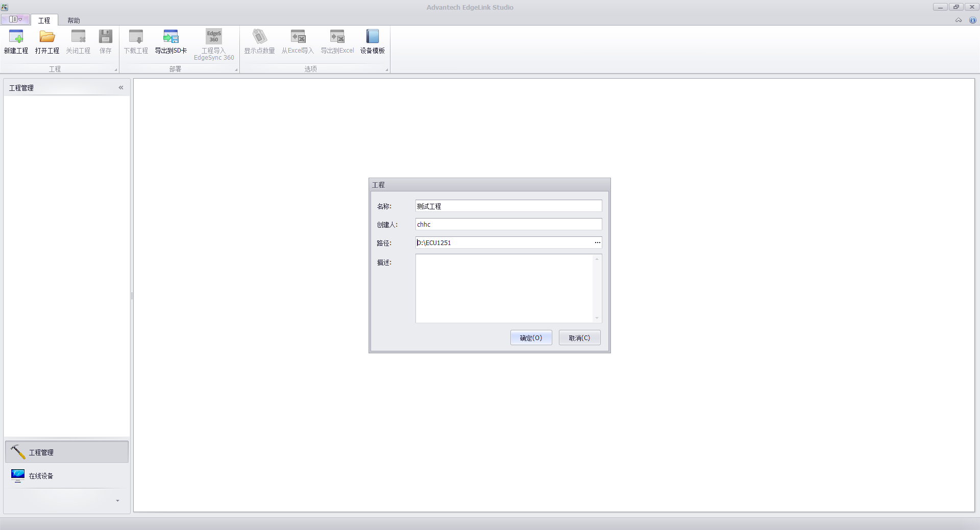
Task: Collapse the 工程管理 side panel
Action: click(121, 88)
